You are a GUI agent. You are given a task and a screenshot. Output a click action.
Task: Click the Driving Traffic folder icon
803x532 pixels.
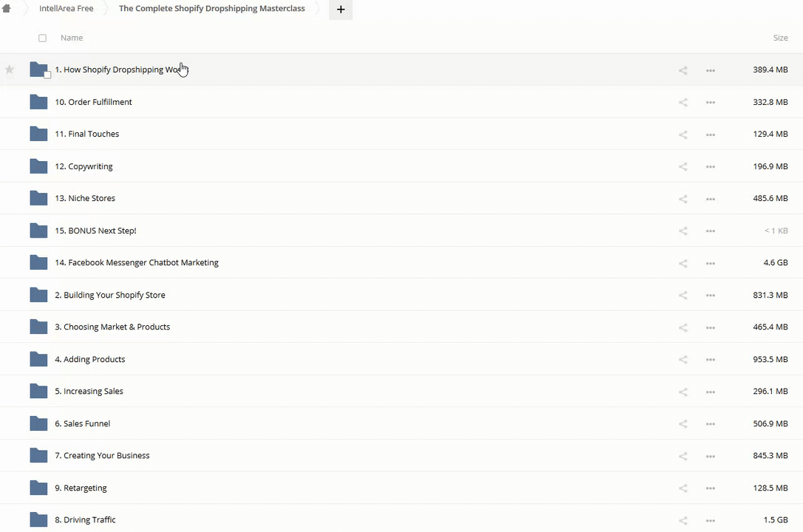[38, 519]
